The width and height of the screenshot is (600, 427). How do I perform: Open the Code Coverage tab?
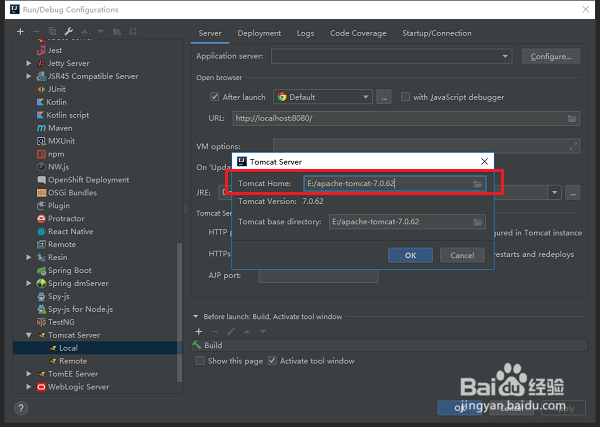[358, 33]
